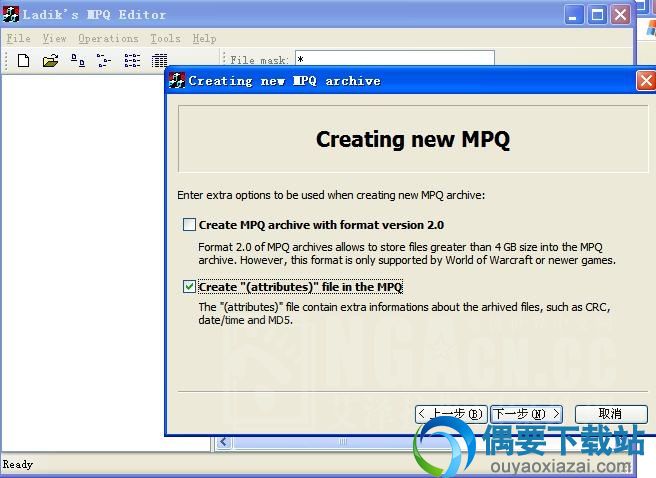Click the Creating new MPQ heading text
Screen dimensions: 656x478
coord(413,139)
